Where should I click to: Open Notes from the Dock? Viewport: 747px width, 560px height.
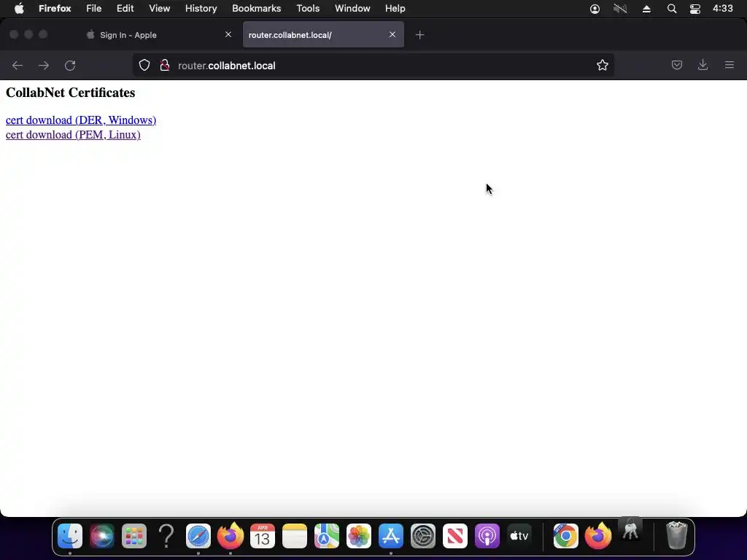click(x=295, y=536)
